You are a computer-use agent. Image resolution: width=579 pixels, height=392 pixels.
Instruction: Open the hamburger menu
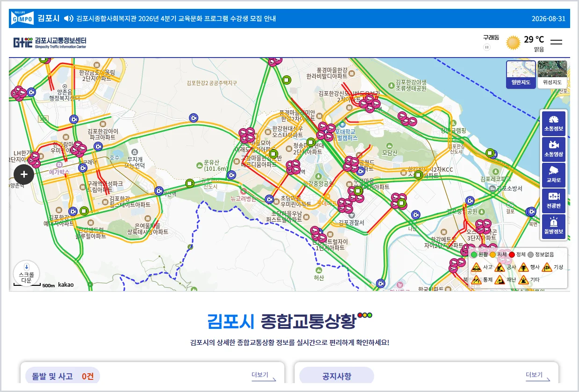[557, 42]
